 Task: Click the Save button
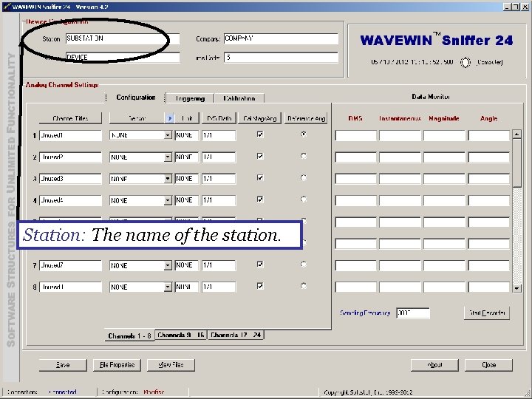point(63,365)
